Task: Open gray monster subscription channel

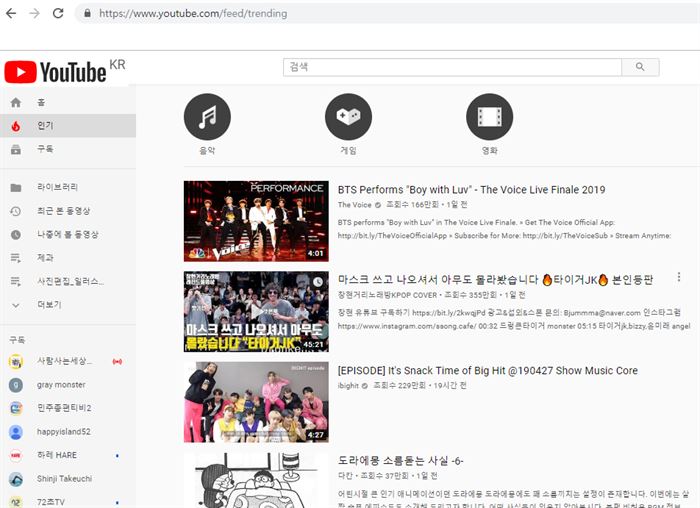Action: pyautogui.click(x=61, y=385)
